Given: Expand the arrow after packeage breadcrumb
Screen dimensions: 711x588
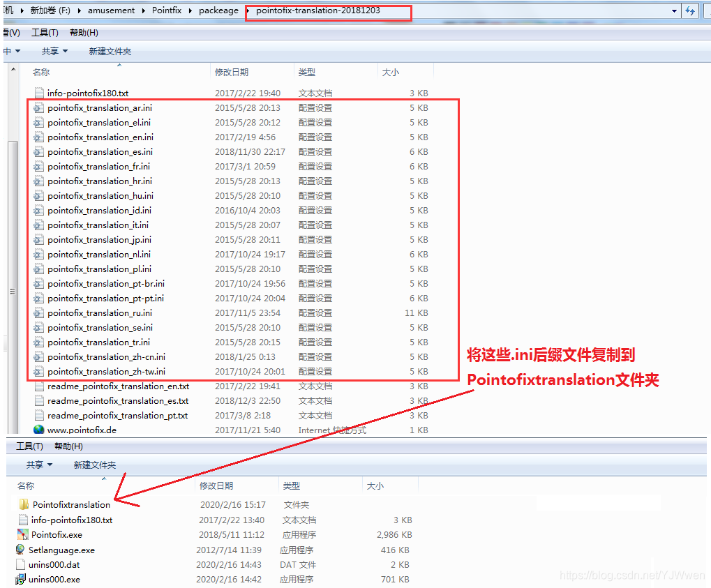Looking at the screenshot, I should [x=248, y=10].
